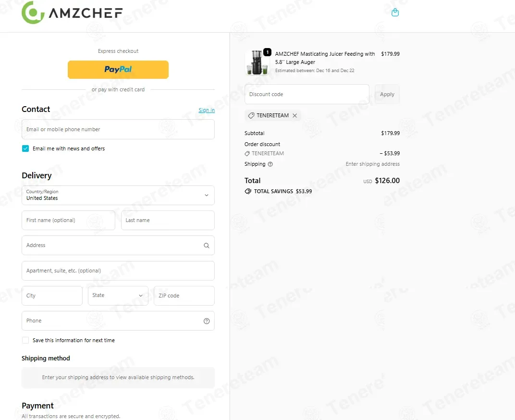Click the Shipping info question icon
The image size is (515, 420).
pyautogui.click(x=270, y=164)
